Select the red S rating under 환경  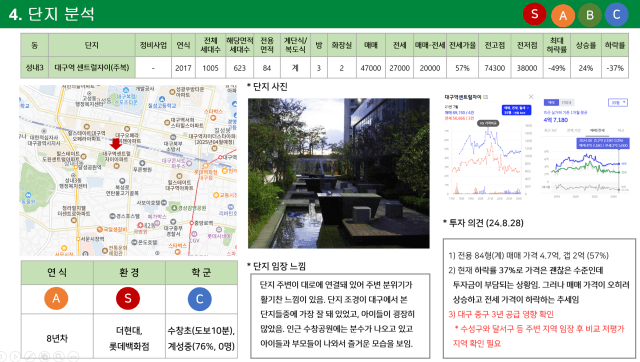tap(128, 298)
